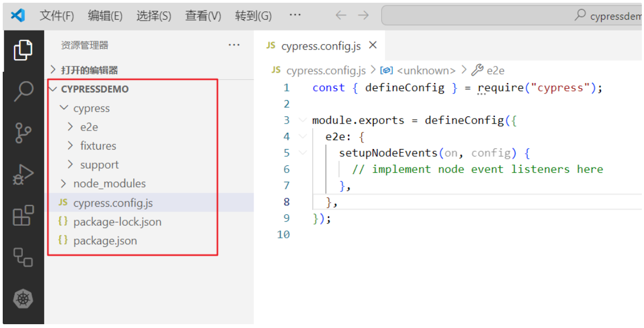Viewport: 644px width, 328px height.
Task: Expand the node_modules folder
Action: coord(109,184)
